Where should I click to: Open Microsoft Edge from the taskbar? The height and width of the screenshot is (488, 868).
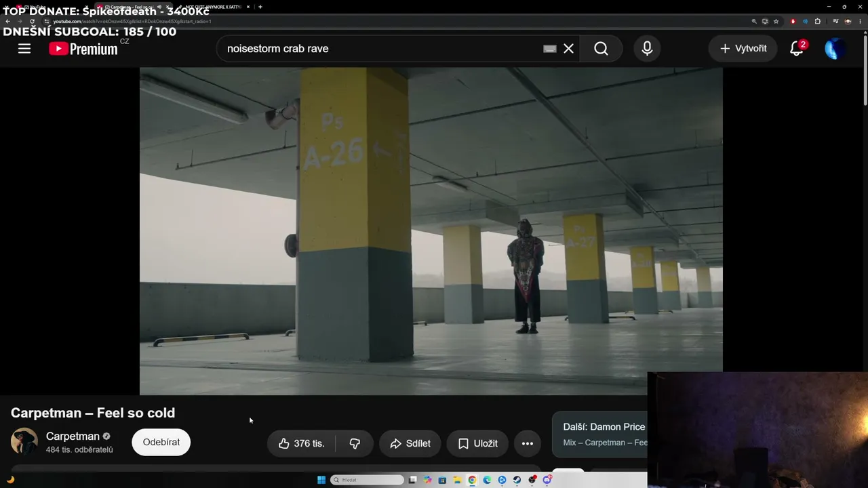pyautogui.click(x=487, y=480)
